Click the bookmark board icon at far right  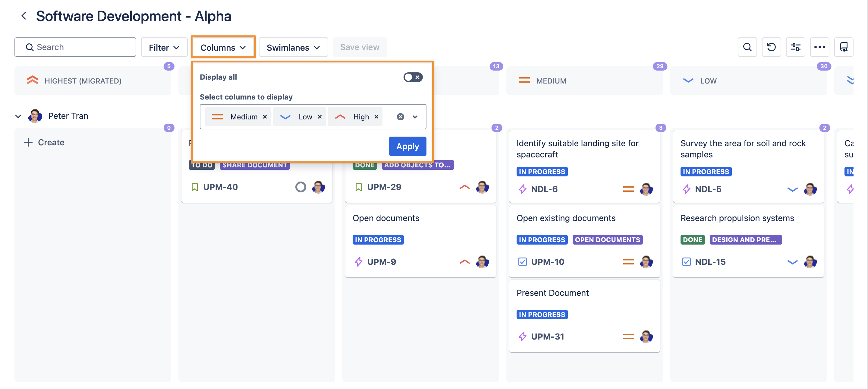tap(843, 47)
